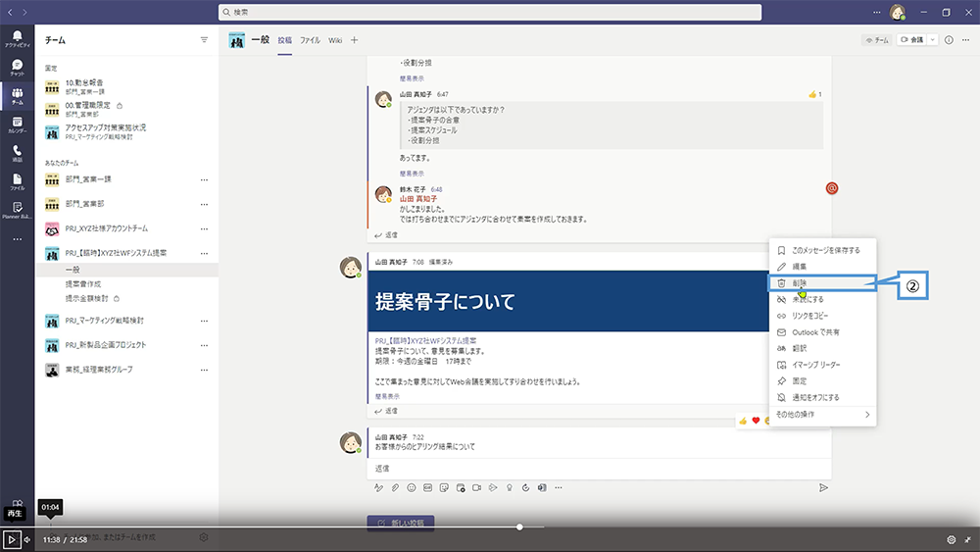Open channel more options ellipsis in header
This screenshot has height=552, width=980.
click(x=965, y=40)
